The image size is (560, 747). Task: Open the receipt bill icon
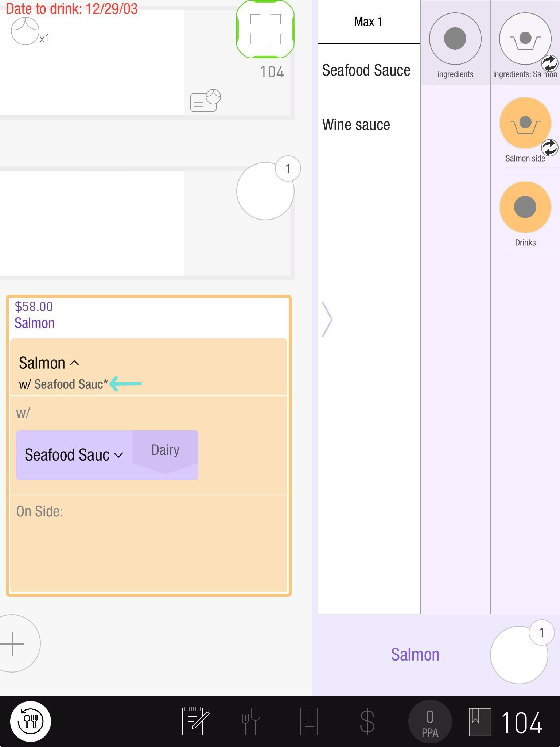click(x=309, y=721)
